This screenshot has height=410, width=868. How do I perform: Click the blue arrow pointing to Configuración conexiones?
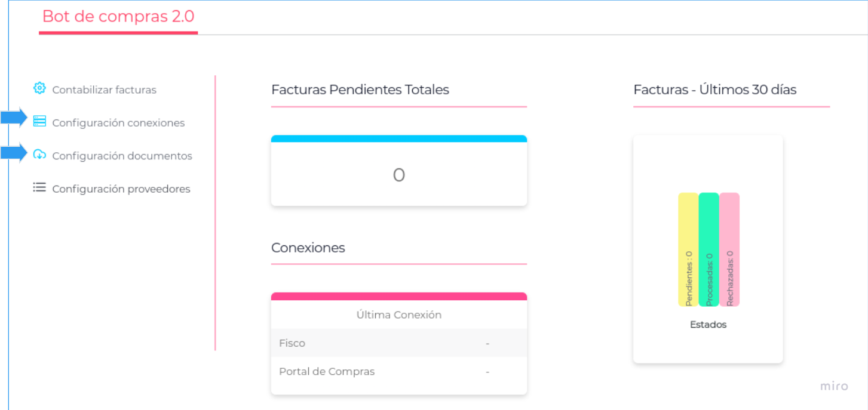(x=14, y=118)
